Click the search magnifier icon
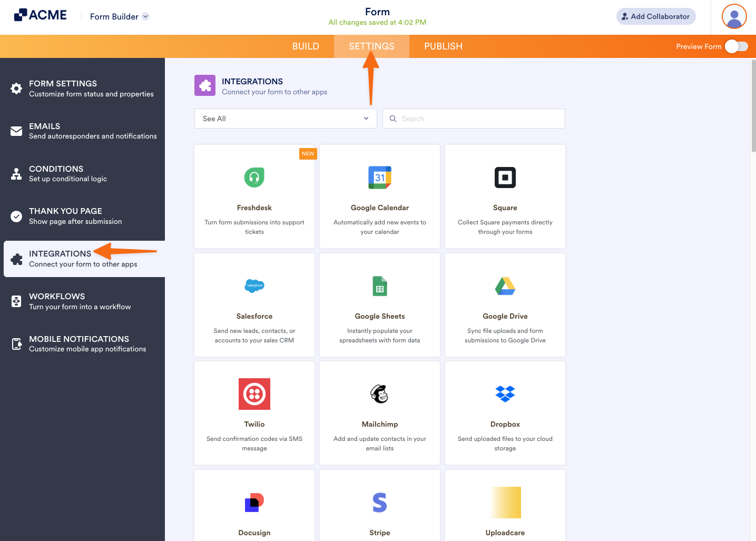756x541 pixels. point(393,119)
